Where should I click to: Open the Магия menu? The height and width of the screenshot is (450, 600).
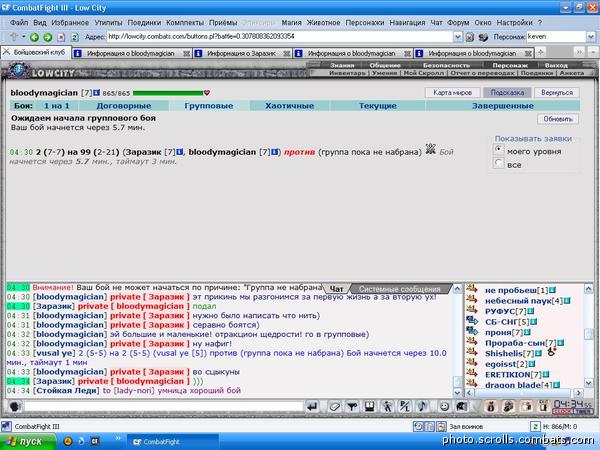[291, 23]
